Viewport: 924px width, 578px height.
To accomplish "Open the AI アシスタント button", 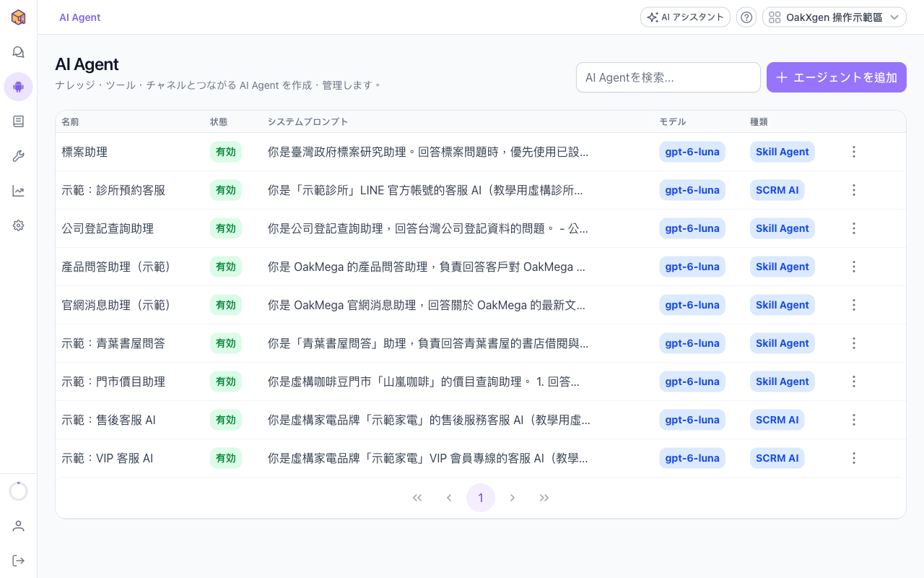I will tap(685, 17).
